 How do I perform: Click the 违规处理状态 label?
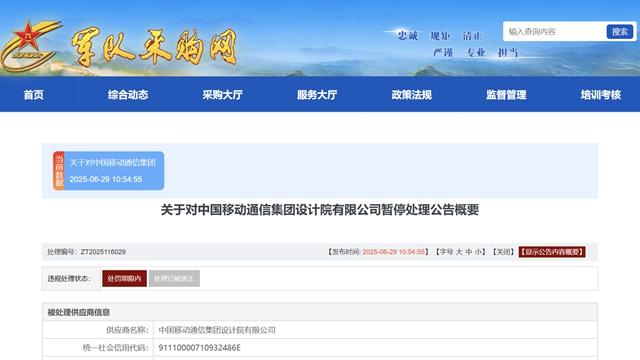click(x=69, y=278)
